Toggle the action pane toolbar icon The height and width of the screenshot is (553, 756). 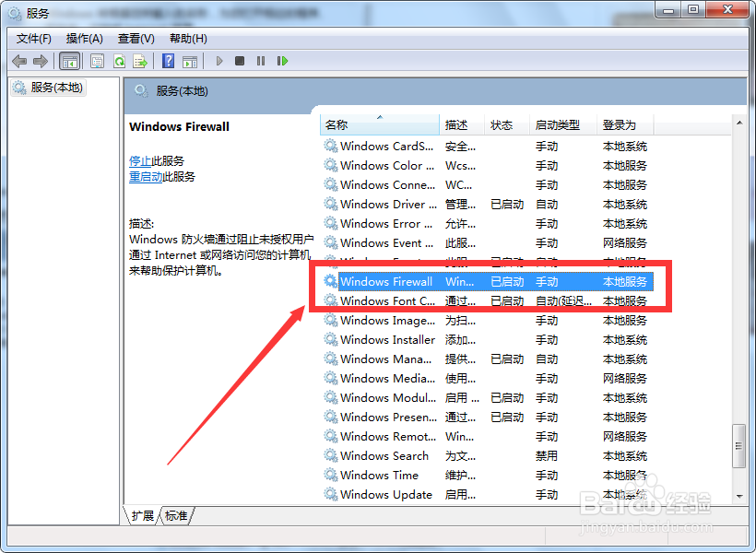coord(190,61)
